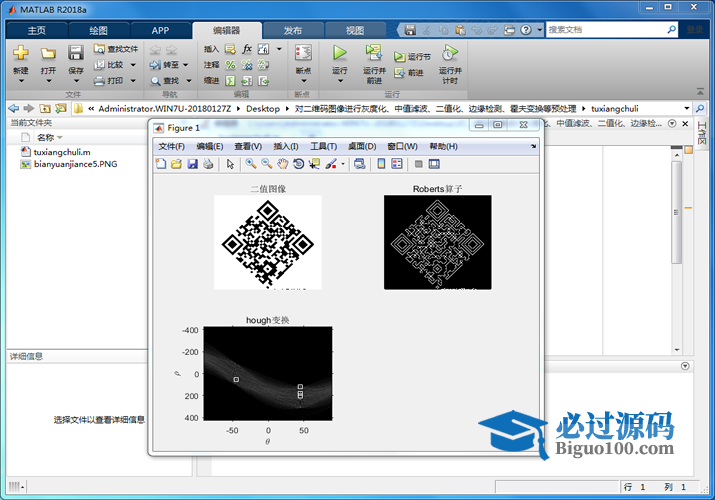Open Figure 1 Help menu
This screenshot has height=500, width=715.
(x=443, y=146)
